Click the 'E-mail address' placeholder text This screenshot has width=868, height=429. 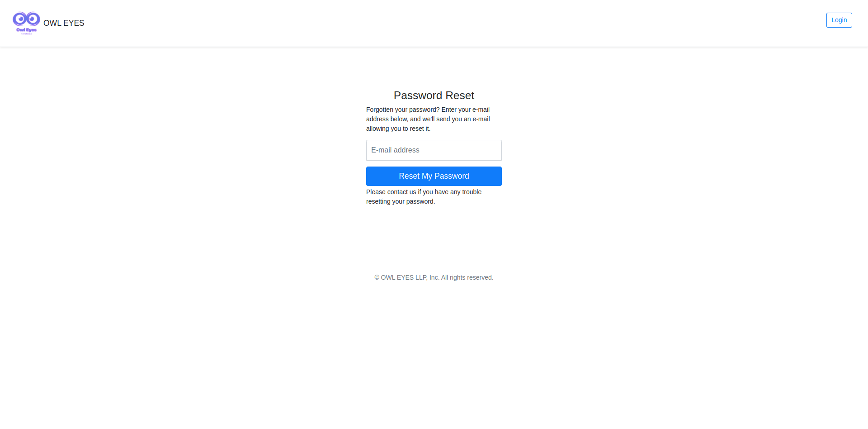click(x=395, y=150)
